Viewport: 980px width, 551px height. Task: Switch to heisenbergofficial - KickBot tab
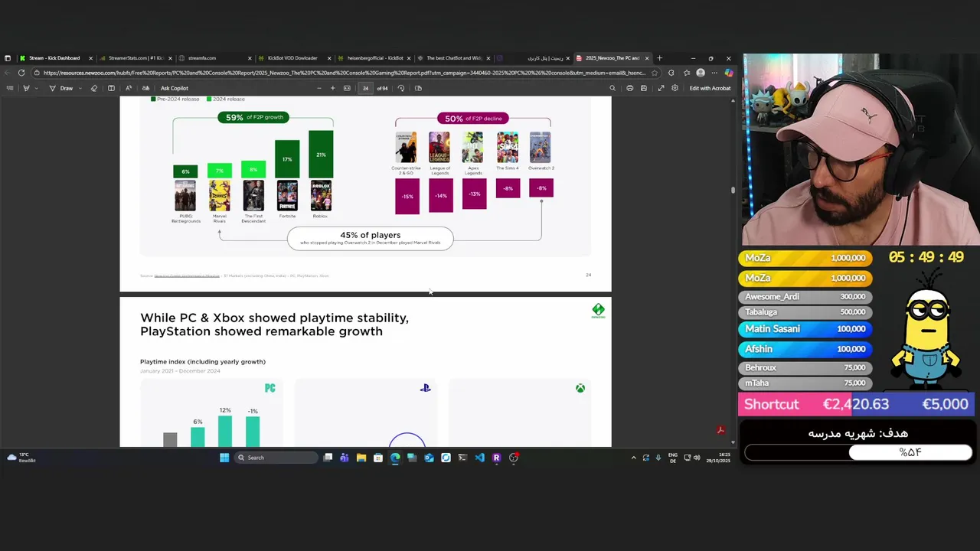coord(375,58)
